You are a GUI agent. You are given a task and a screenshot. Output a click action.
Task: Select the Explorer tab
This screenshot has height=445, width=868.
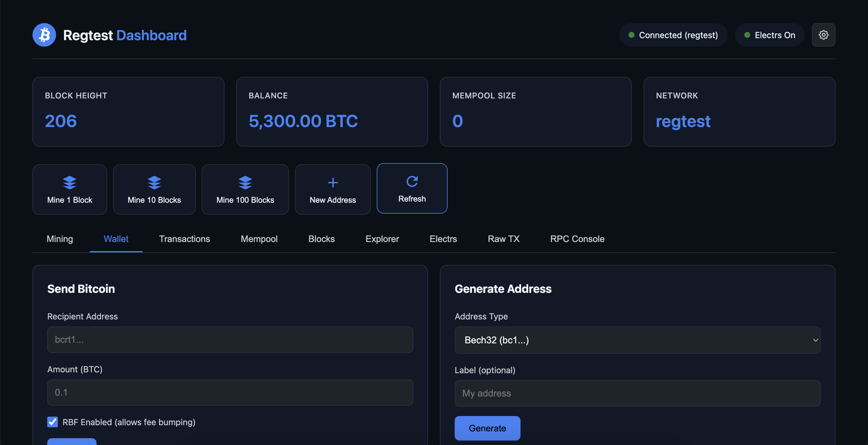point(382,239)
